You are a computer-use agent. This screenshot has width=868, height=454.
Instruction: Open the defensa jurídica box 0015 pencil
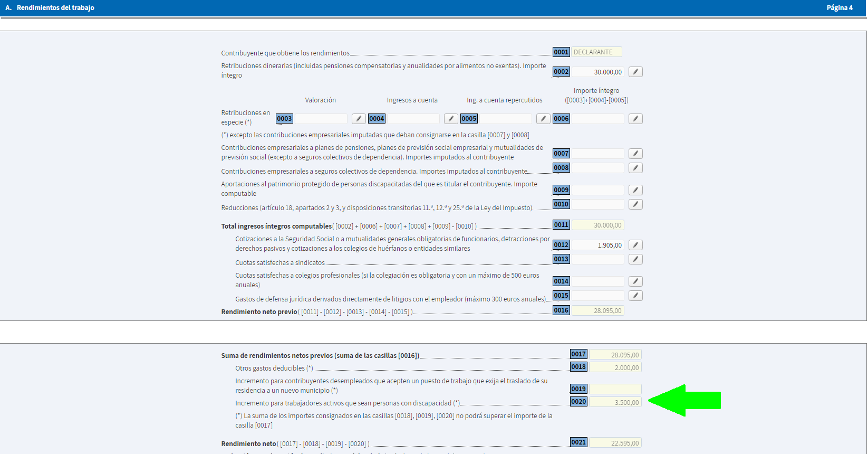coord(635,296)
